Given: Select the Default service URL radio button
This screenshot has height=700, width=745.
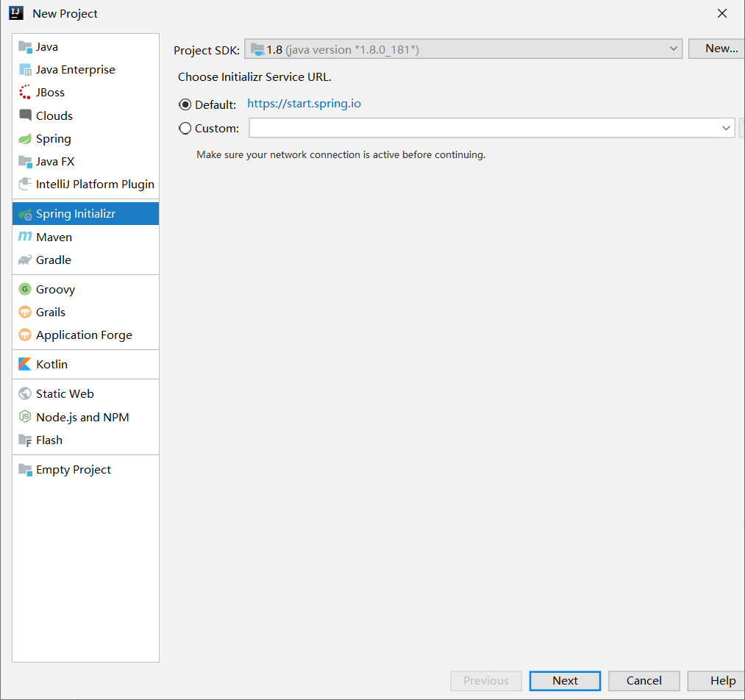Looking at the screenshot, I should point(185,104).
